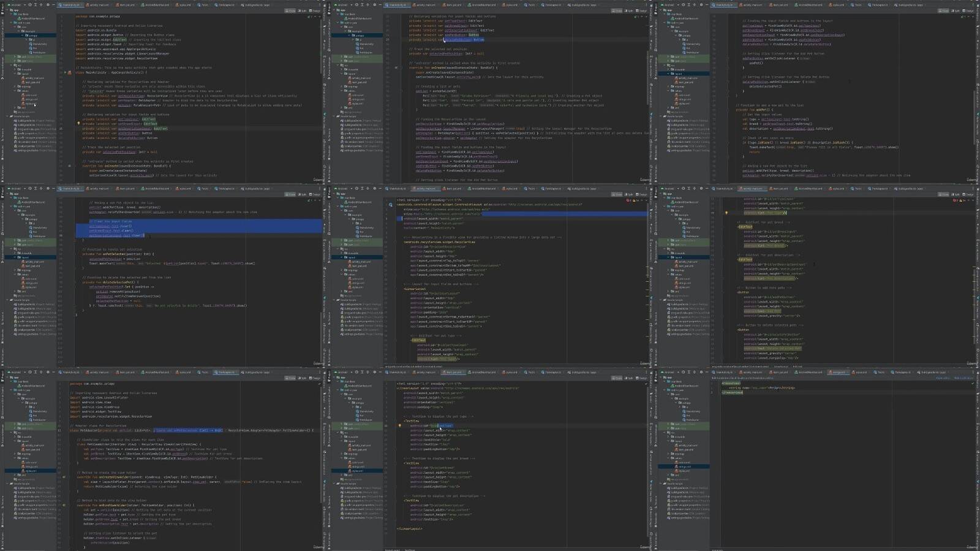Click 'Hide notification' link above the strings.xml code
Viewport: 980px width, 551px height.
963,378
